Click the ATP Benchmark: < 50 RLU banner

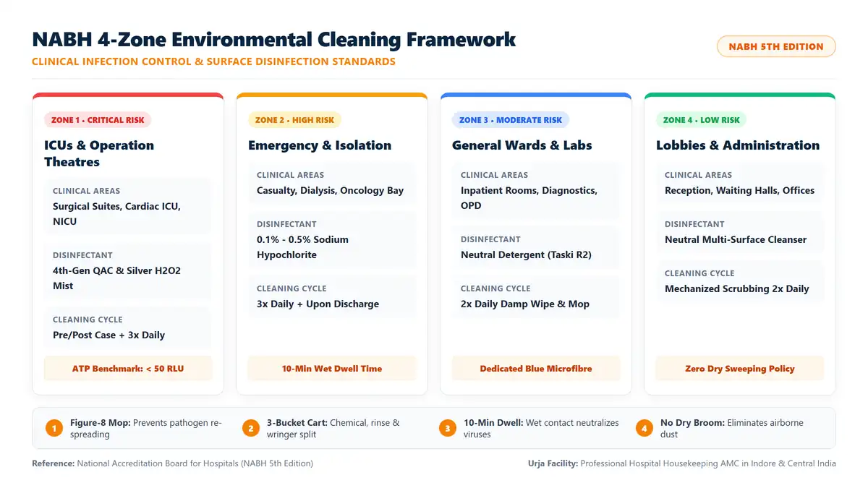(x=128, y=369)
